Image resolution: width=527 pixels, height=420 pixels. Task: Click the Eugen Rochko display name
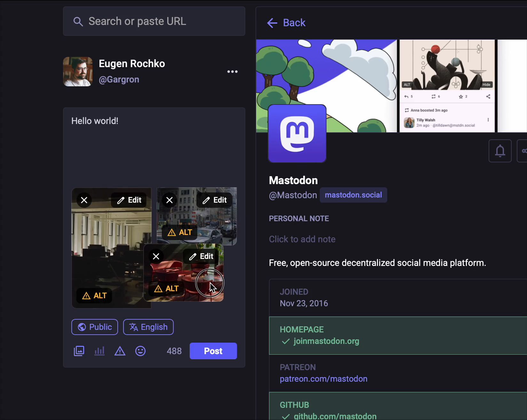[132, 64]
